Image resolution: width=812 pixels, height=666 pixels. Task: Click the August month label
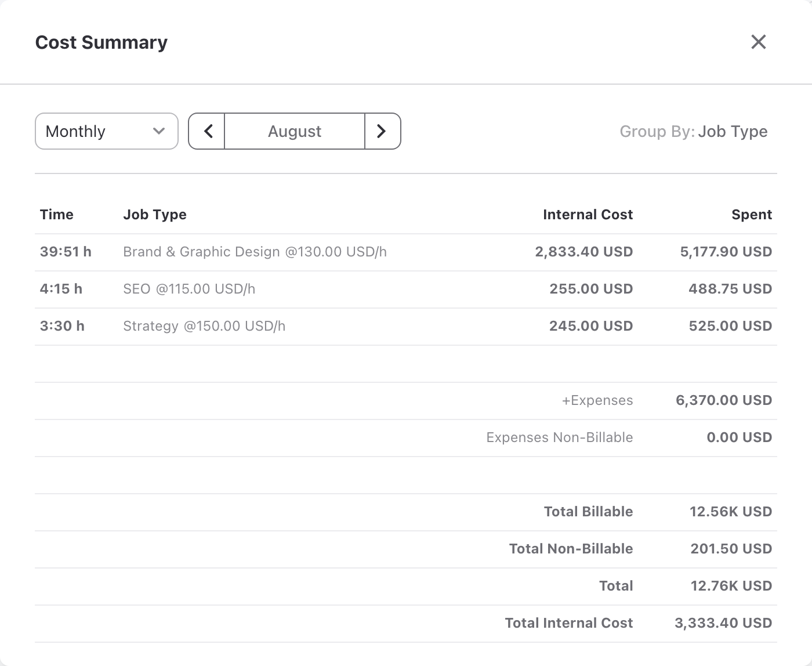[x=295, y=131]
